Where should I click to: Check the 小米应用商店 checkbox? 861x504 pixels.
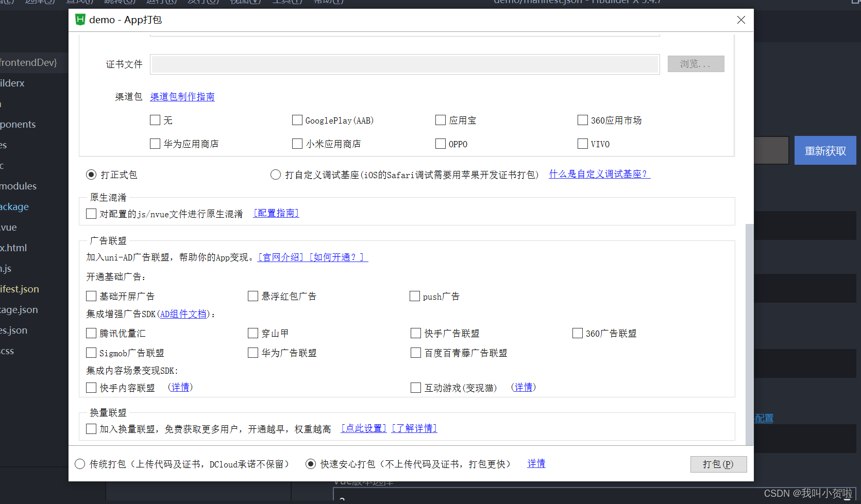pyautogui.click(x=297, y=144)
